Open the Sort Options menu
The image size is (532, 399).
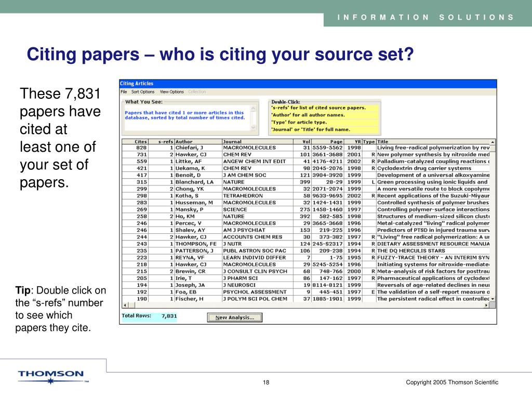tap(143, 92)
